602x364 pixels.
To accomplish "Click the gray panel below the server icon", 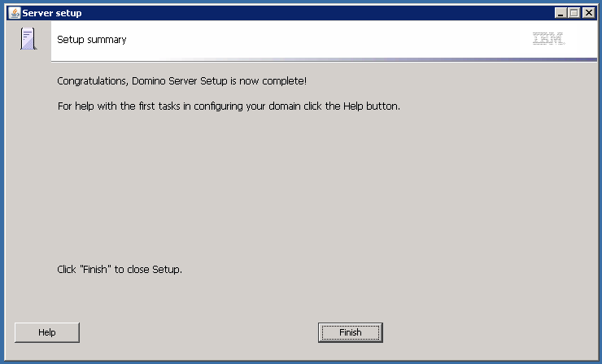I will click(x=28, y=184).
